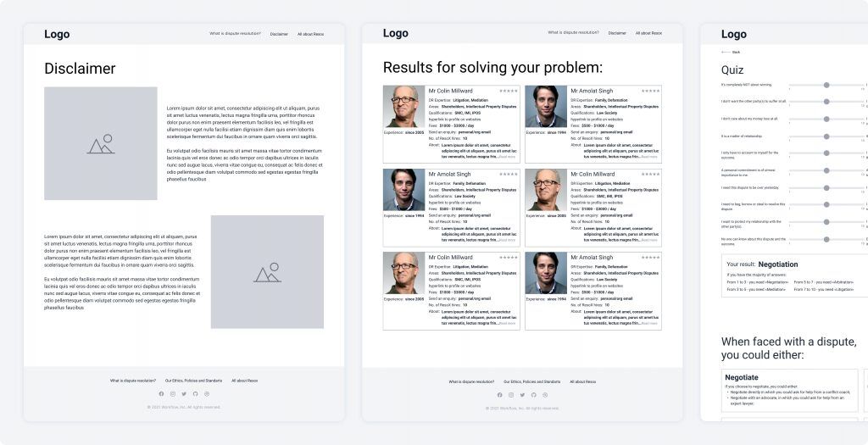Click second-row Colin Millward profile photo
The width and height of the screenshot is (868, 445).
click(547, 190)
